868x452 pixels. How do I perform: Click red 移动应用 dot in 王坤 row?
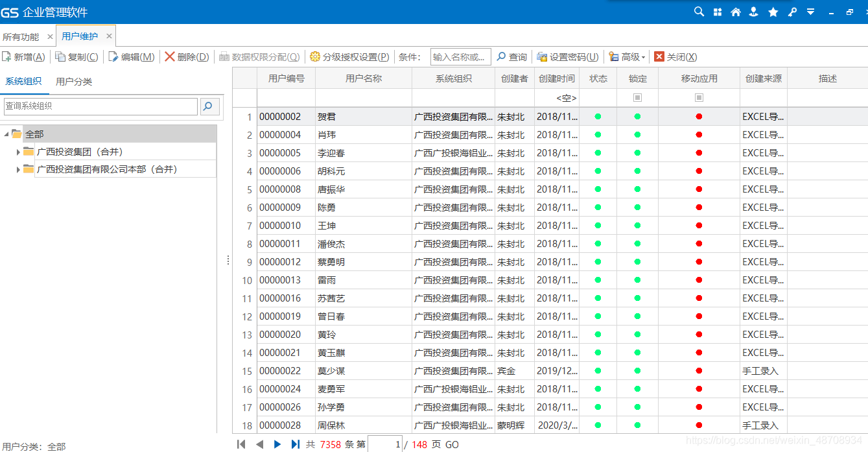[x=699, y=226]
